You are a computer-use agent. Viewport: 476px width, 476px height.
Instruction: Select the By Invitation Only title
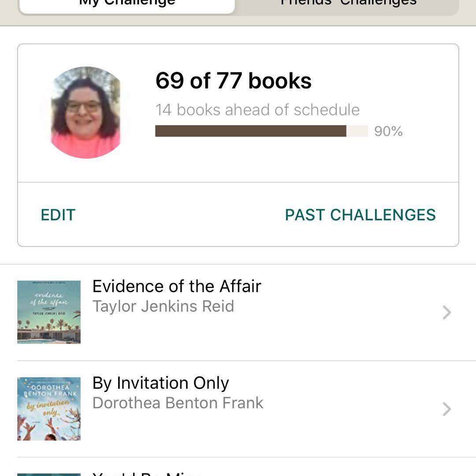click(160, 383)
